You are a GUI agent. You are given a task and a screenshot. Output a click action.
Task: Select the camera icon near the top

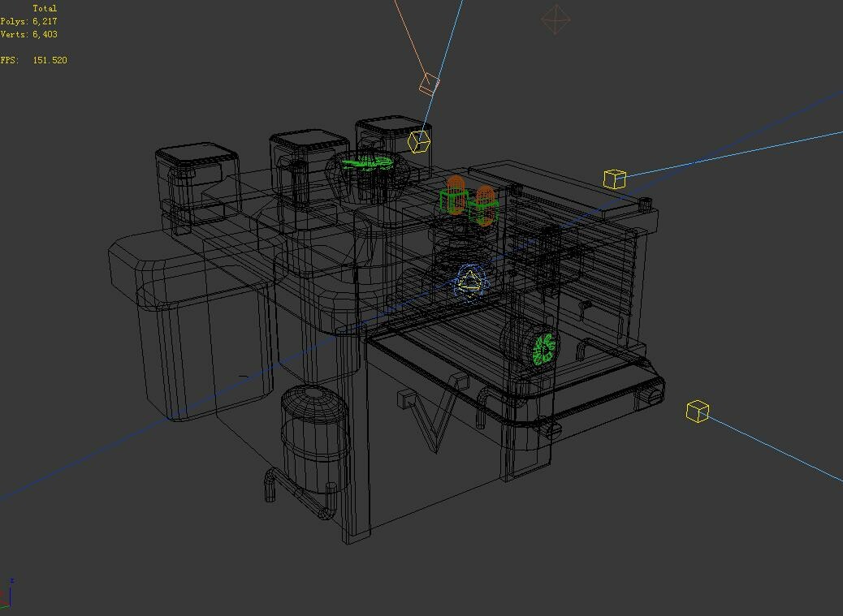click(x=426, y=84)
